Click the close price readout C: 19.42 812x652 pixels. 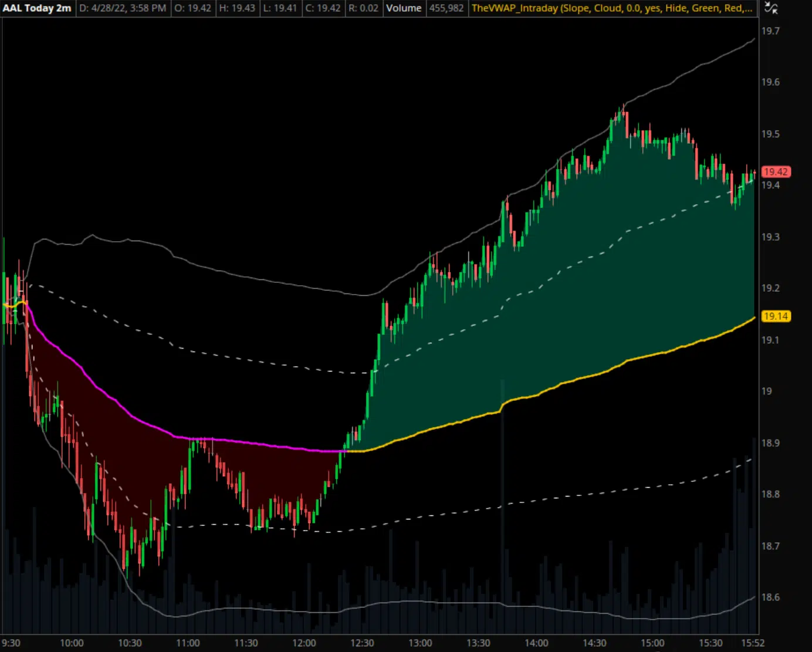click(x=323, y=8)
